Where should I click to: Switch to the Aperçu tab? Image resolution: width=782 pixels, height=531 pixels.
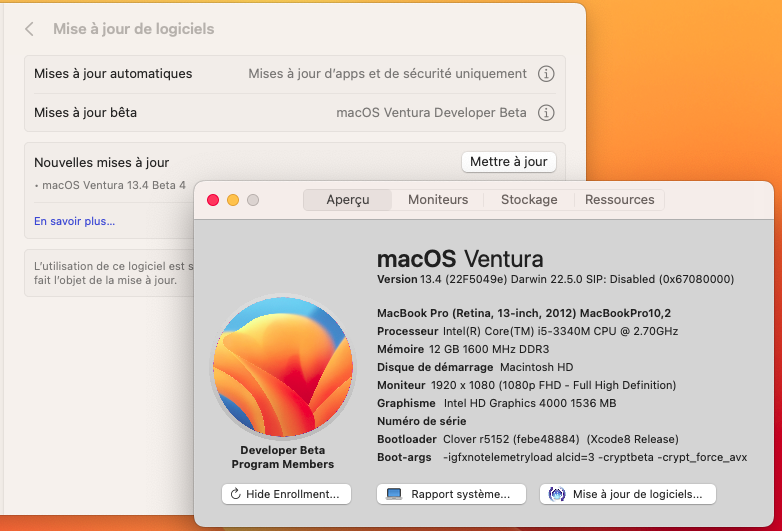tap(348, 200)
